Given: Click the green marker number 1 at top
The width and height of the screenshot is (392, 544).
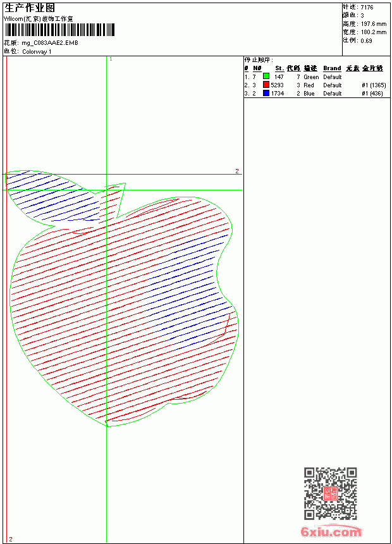Looking at the screenshot, I should pyautogui.click(x=111, y=59).
